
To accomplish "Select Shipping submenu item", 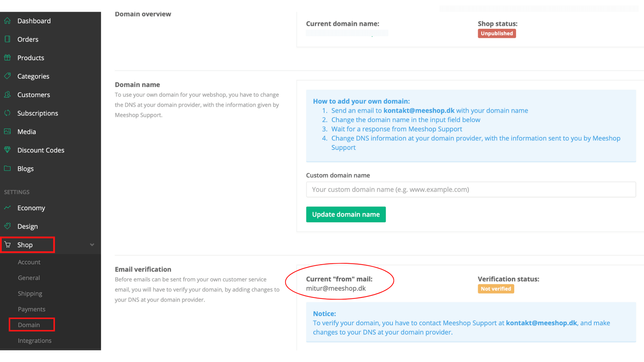I will (30, 294).
